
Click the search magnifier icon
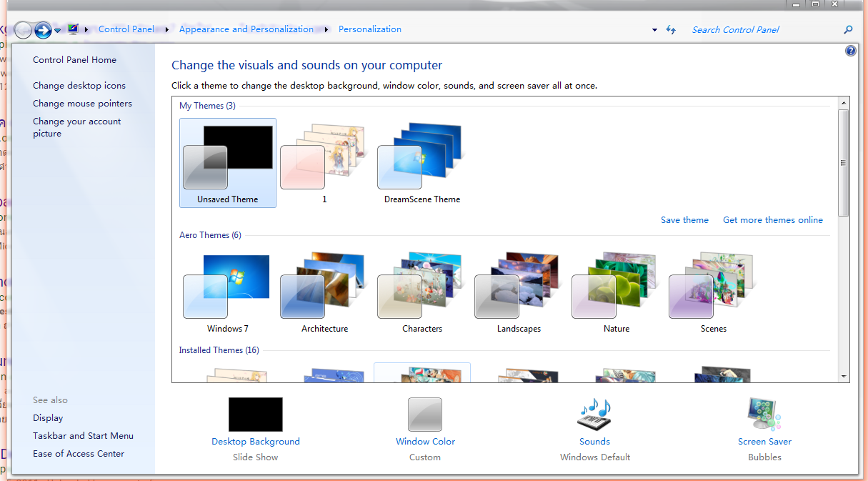tap(848, 30)
